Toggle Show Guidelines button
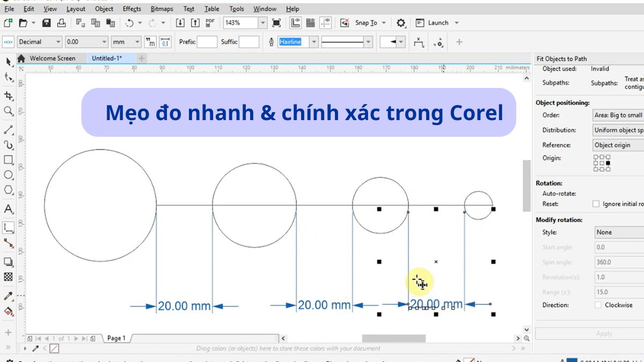 tap(326, 23)
